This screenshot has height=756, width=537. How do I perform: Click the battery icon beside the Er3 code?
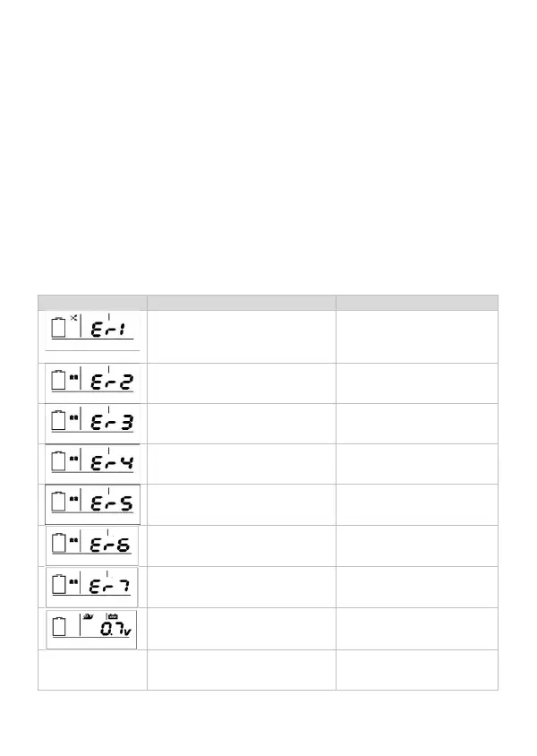tap(59, 422)
